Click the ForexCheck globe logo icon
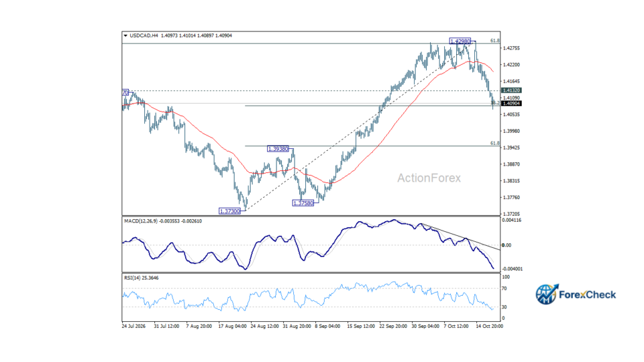 click(x=547, y=294)
